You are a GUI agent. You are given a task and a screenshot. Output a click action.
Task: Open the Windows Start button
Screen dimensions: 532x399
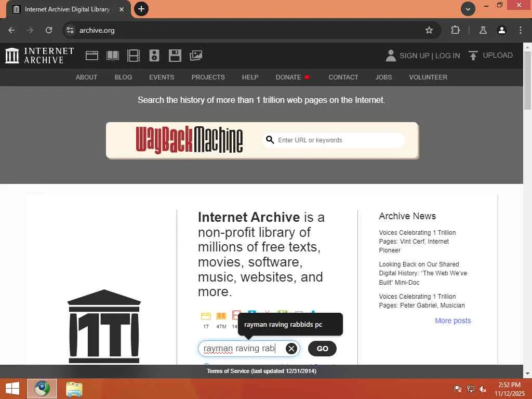pos(12,389)
